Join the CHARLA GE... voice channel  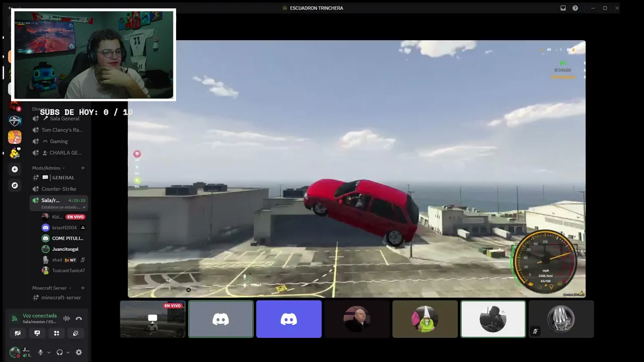pyautogui.click(x=59, y=153)
